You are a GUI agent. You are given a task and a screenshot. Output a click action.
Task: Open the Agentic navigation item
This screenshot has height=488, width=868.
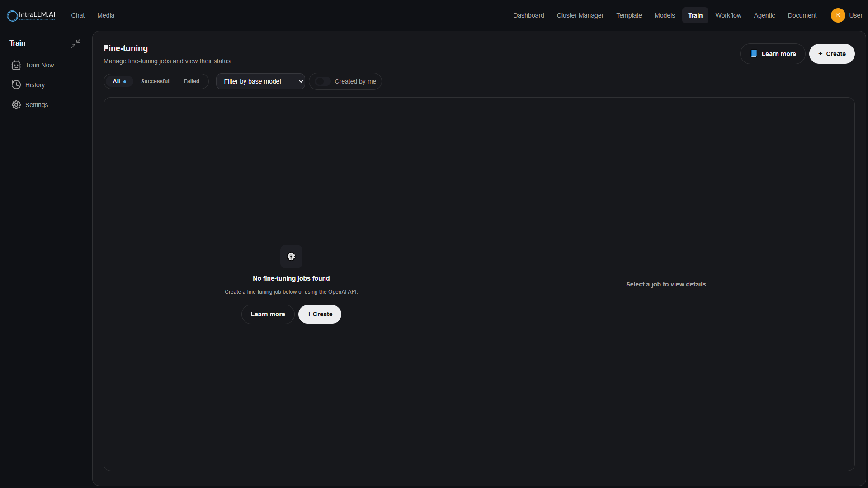(764, 15)
